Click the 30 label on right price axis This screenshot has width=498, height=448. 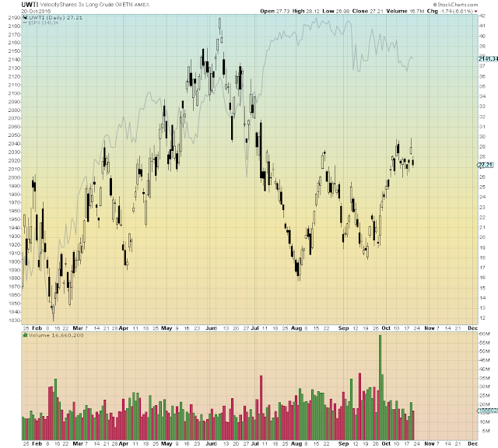click(x=482, y=137)
